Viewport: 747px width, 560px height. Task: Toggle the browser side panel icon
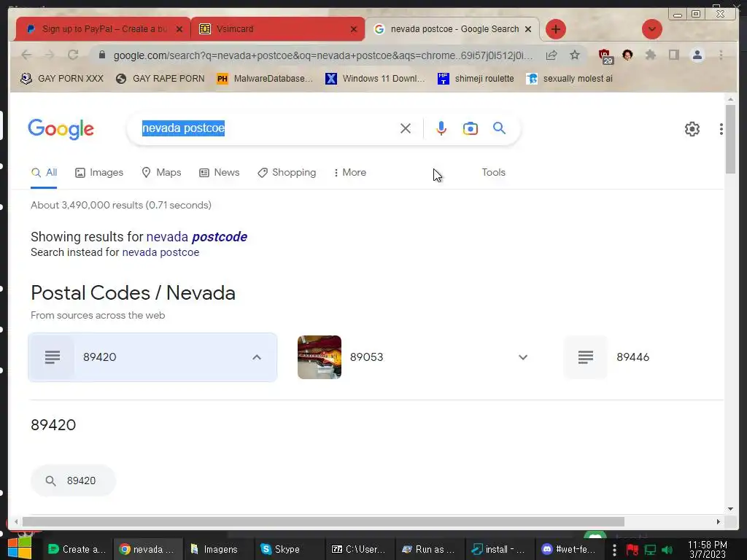(673, 55)
